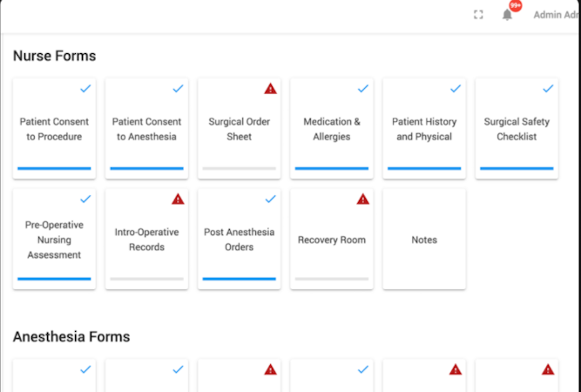Click checkmark on Pre-Operative Nursing Assessment card

tap(85, 199)
